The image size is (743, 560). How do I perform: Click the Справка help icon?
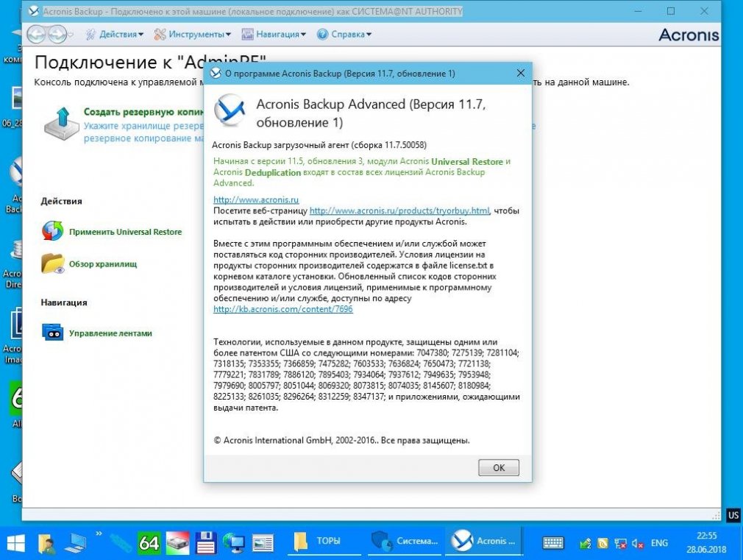coord(322,34)
